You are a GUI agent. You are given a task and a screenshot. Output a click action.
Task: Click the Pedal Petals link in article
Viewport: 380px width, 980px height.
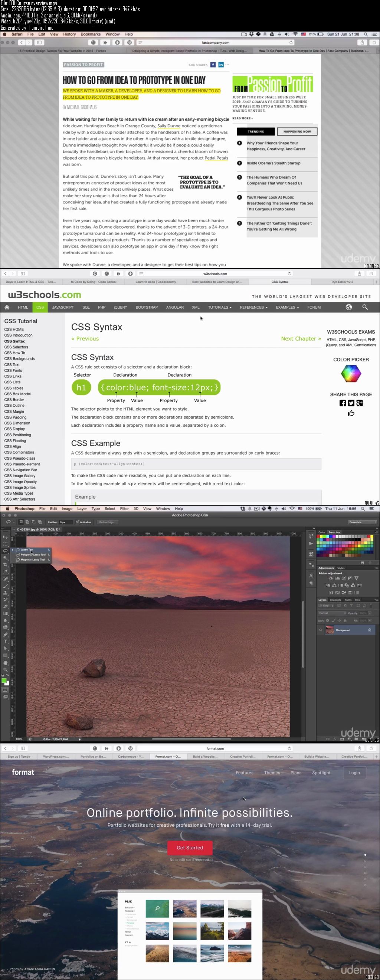click(x=216, y=158)
